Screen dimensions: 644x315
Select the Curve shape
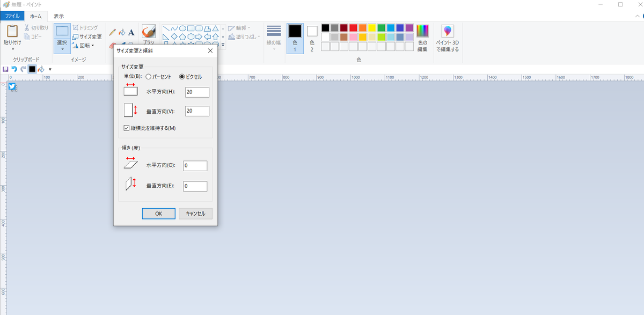[174, 28]
